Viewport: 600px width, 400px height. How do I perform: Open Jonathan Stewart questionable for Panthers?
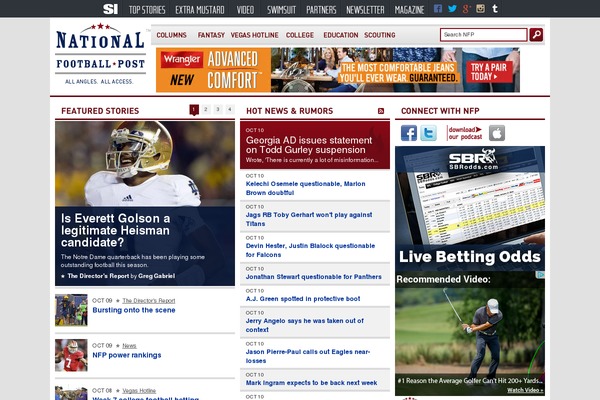[313, 277]
